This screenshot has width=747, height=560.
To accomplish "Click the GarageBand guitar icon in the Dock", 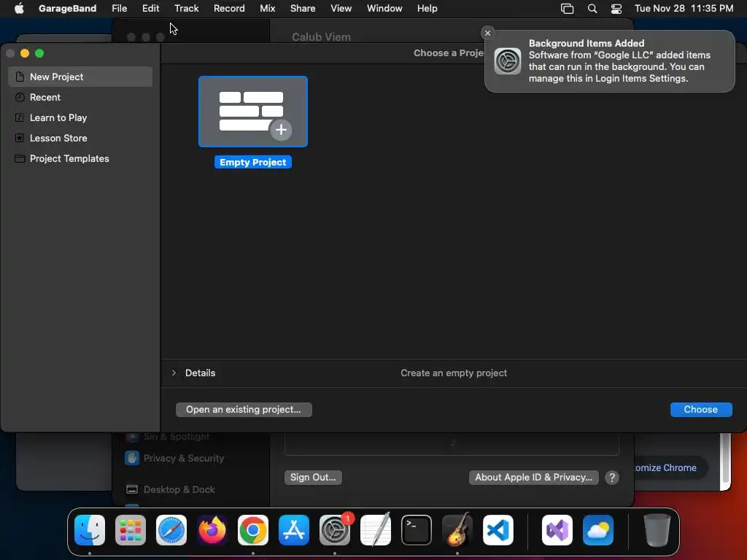I will pos(457,529).
